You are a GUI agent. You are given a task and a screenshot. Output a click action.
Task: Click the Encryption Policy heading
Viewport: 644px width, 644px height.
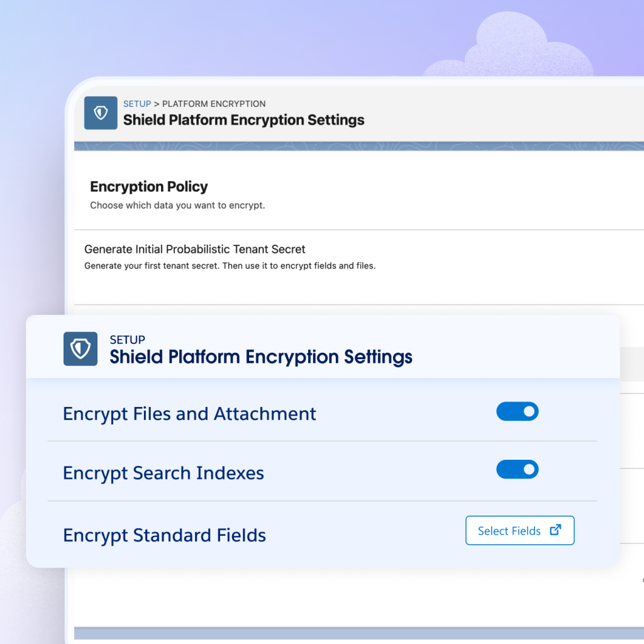point(148,187)
